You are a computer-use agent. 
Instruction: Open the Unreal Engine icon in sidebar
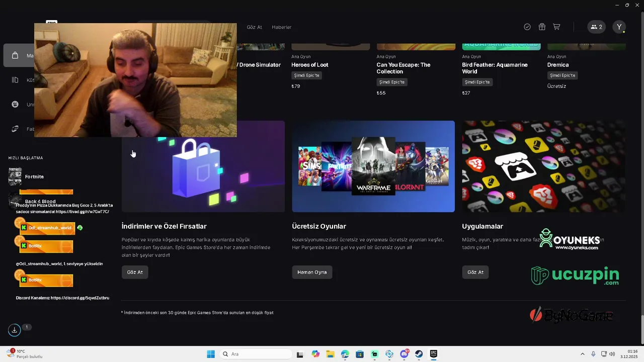[x=15, y=105]
